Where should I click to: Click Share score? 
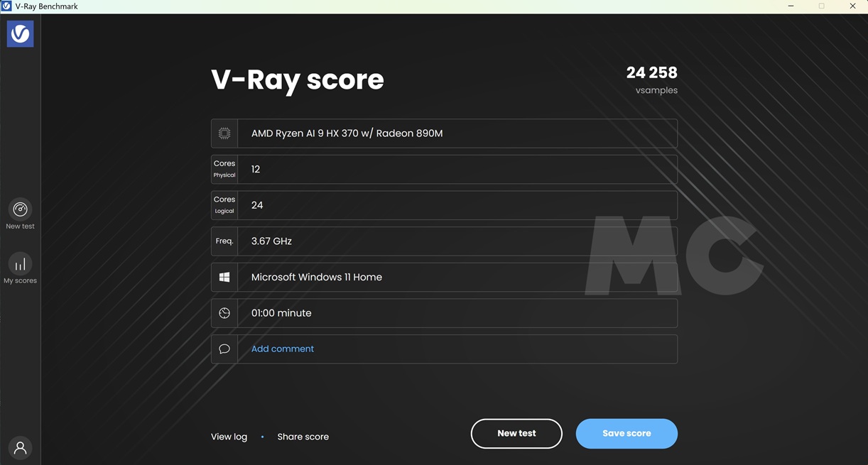click(303, 436)
